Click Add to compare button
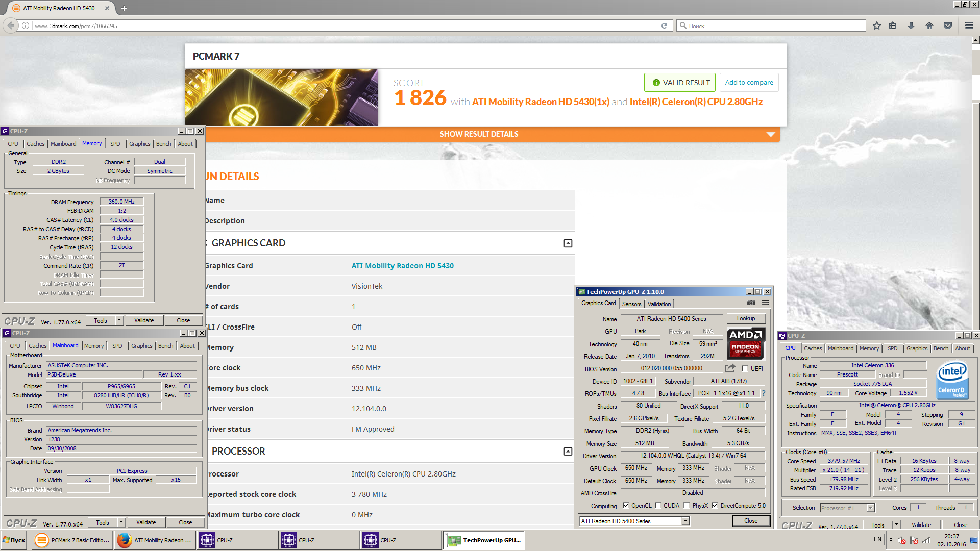Viewport: 980px width, 551px height. point(749,83)
